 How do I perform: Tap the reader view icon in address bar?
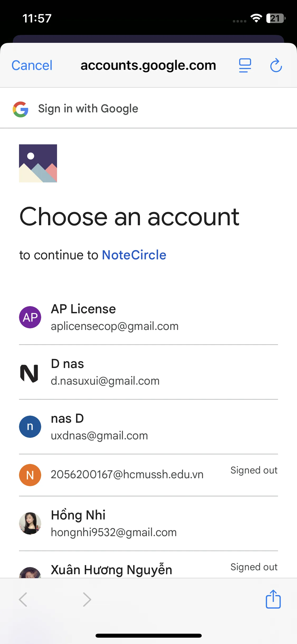pos(245,66)
